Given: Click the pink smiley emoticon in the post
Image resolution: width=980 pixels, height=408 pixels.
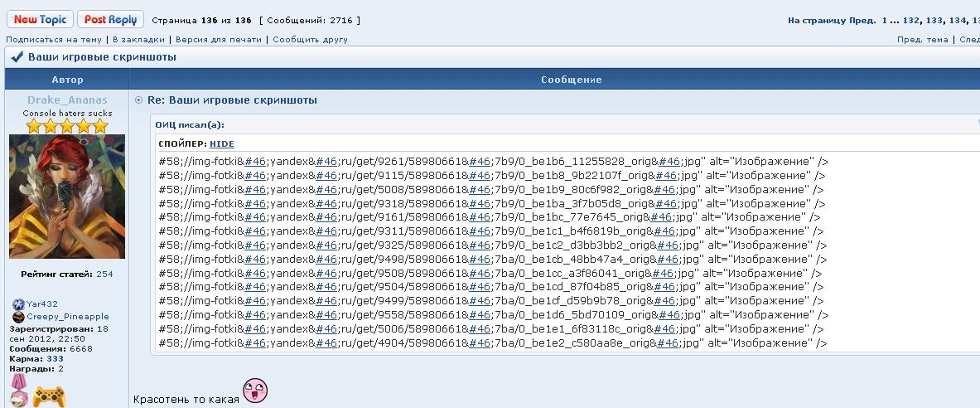Looking at the screenshot, I should coord(255,391).
